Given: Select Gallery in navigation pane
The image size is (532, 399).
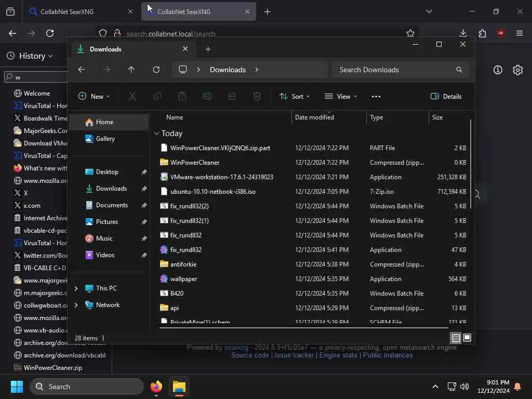Looking at the screenshot, I should (109, 139).
